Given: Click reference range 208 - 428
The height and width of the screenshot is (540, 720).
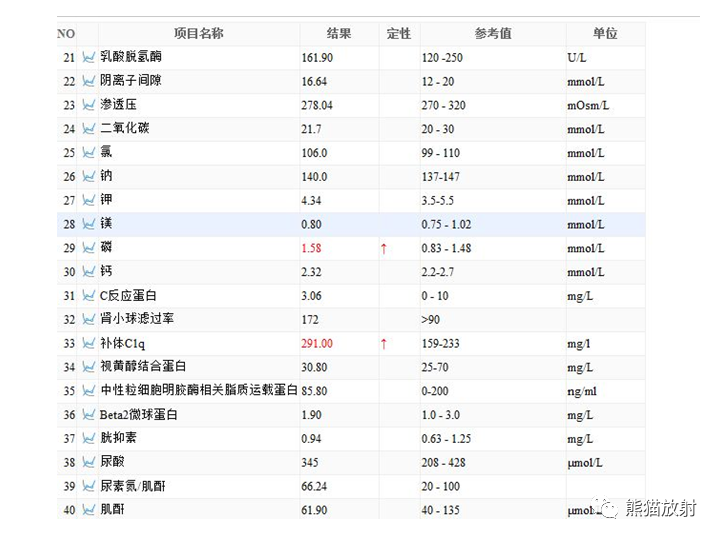Looking at the screenshot, I should (444, 462).
